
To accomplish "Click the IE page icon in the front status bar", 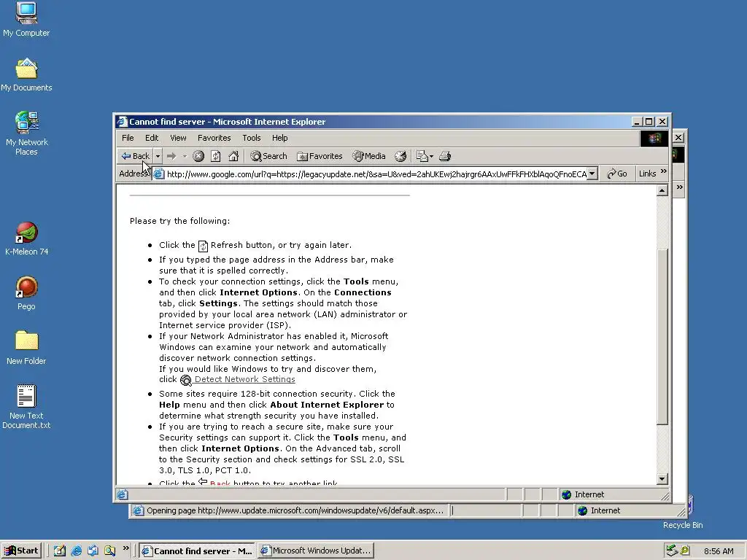I will pyautogui.click(x=123, y=494).
